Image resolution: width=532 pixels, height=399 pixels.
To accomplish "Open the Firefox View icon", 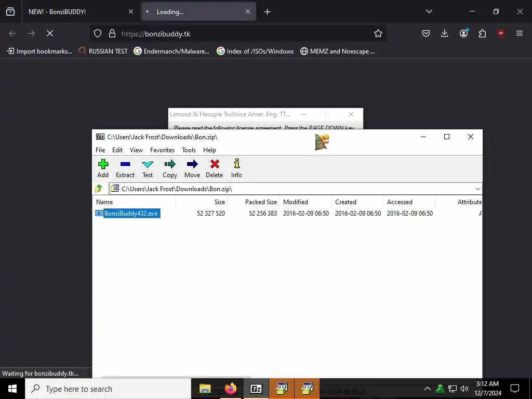I will [x=10, y=12].
